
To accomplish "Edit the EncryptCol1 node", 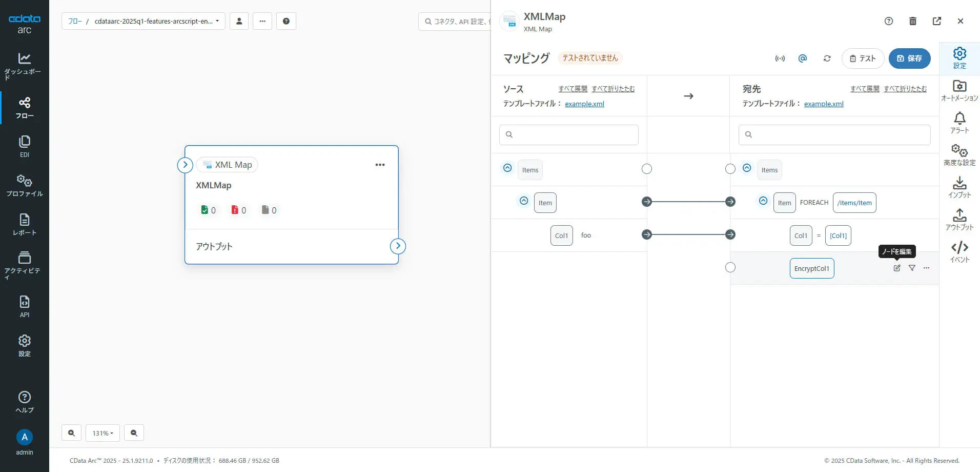I will 897,268.
